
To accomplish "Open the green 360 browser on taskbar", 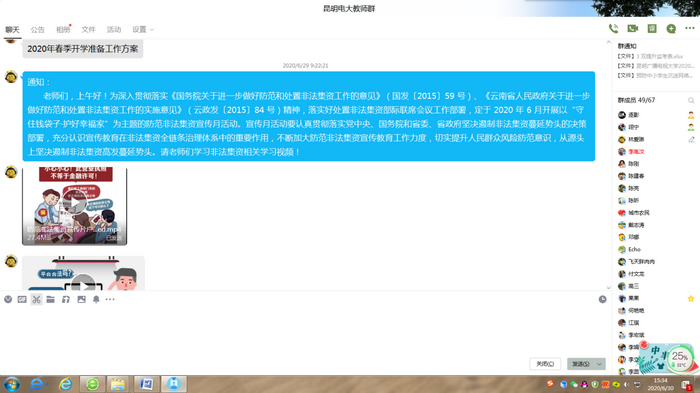I will 92,384.
